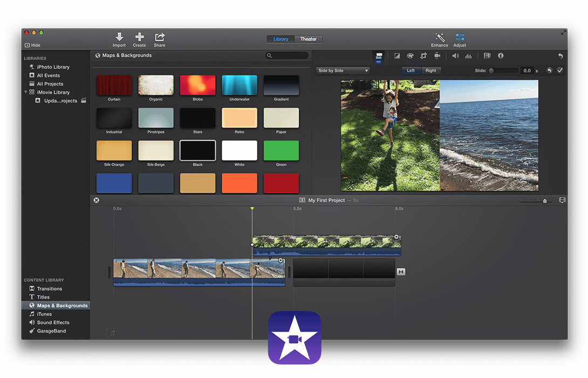Image resolution: width=588 pixels, height=378 pixels.
Task: Select iPhoto Library in the sidebar
Action: [53, 67]
